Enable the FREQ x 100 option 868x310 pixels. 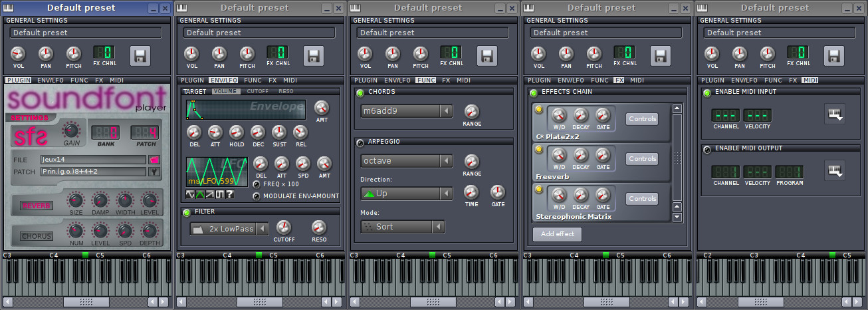pyautogui.click(x=257, y=184)
